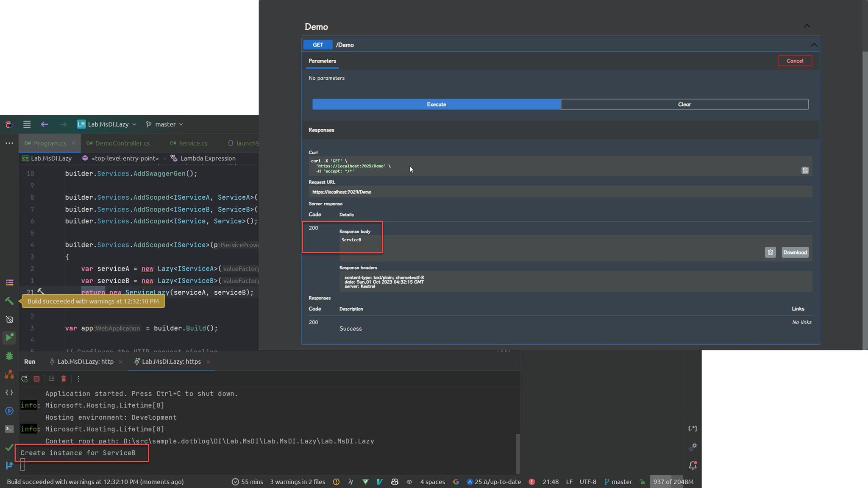Toggle the file lock icon in status bar
The image size is (868, 488).
coord(642,482)
